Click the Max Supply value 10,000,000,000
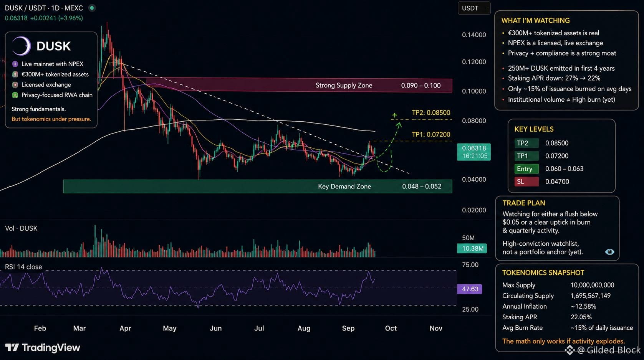 [x=592, y=285]
